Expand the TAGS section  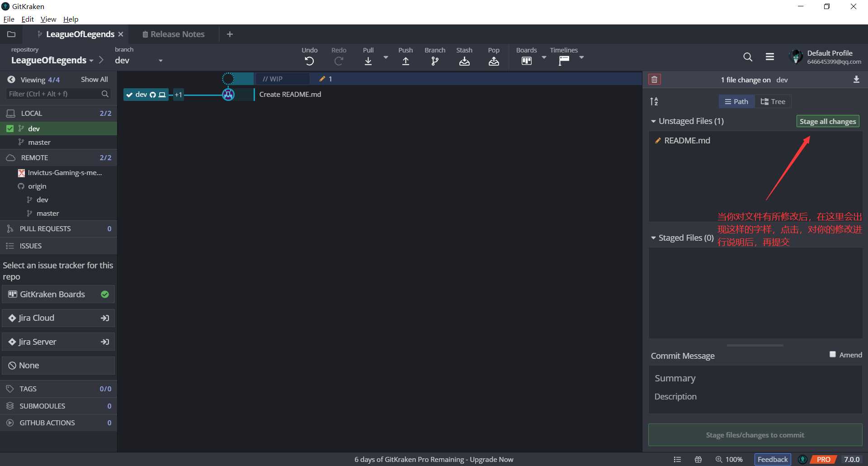click(x=58, y=389)
